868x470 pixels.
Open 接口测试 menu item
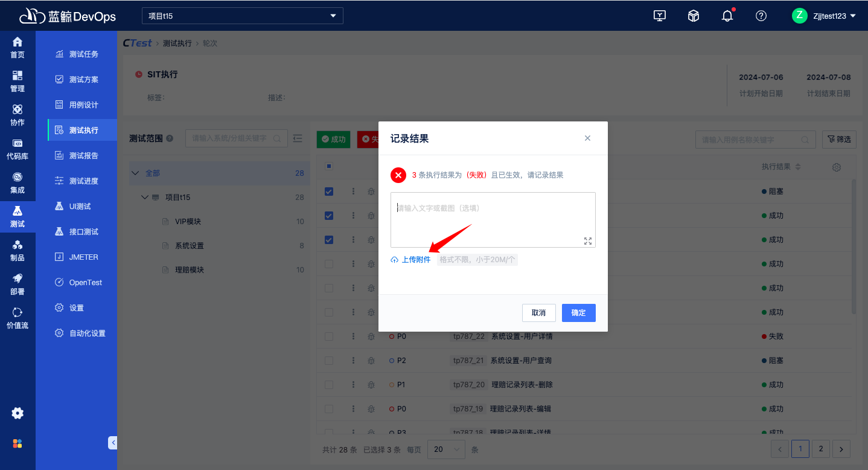[x=82, y=232]
